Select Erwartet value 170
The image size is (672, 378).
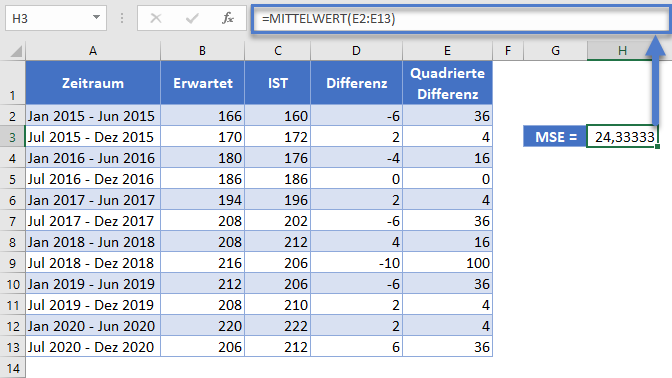(x=202, y=137)
